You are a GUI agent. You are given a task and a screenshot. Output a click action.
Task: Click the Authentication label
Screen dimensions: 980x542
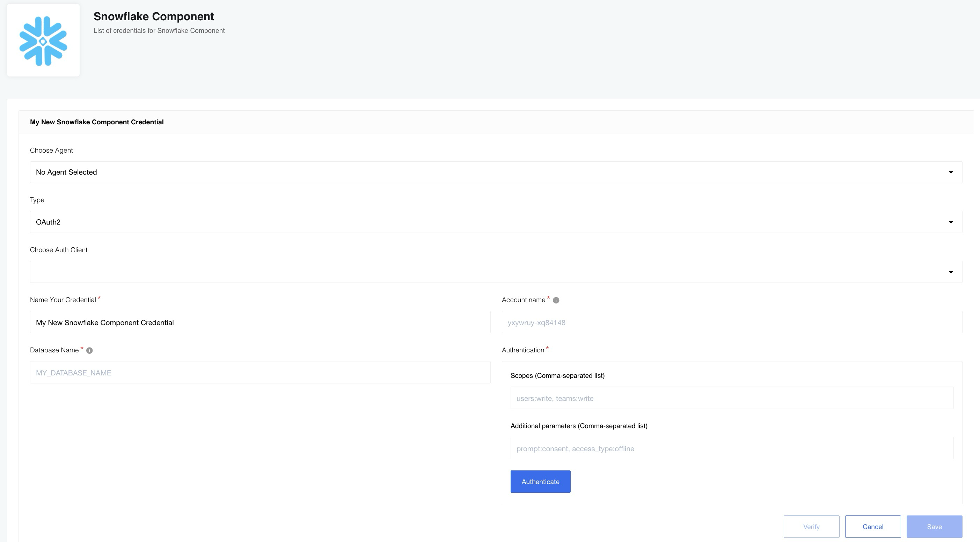[x=523, y=350]
